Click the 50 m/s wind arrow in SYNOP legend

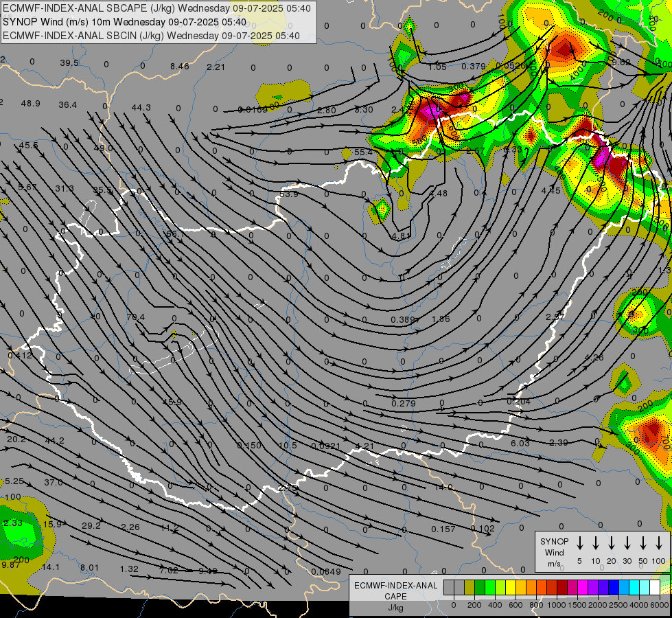point(643,543)
